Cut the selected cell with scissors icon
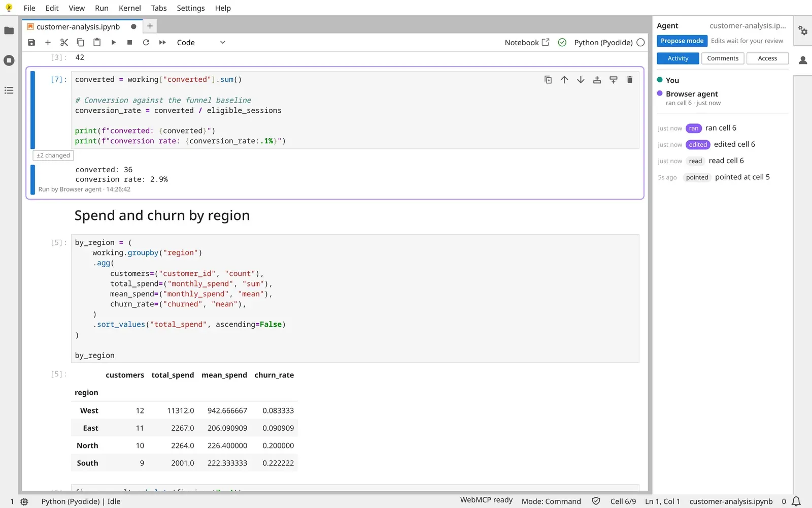This screenshot has width=812, height=508. pos(64,43)
